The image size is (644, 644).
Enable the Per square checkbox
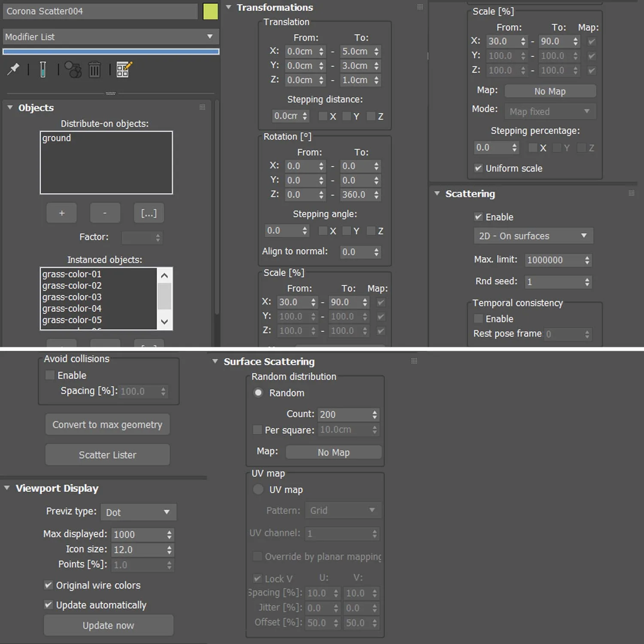(x=258, y=429)
